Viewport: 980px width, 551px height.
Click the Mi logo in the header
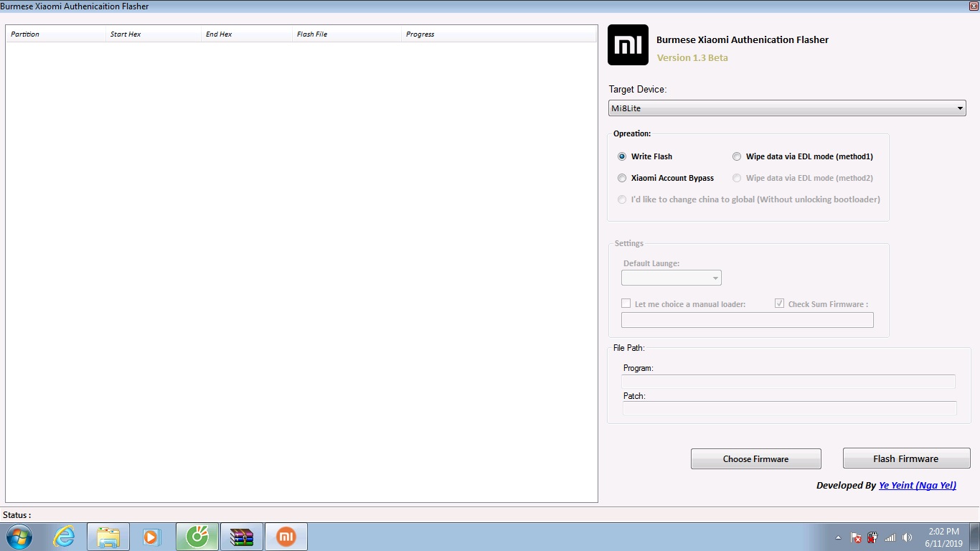coord(628,45)
